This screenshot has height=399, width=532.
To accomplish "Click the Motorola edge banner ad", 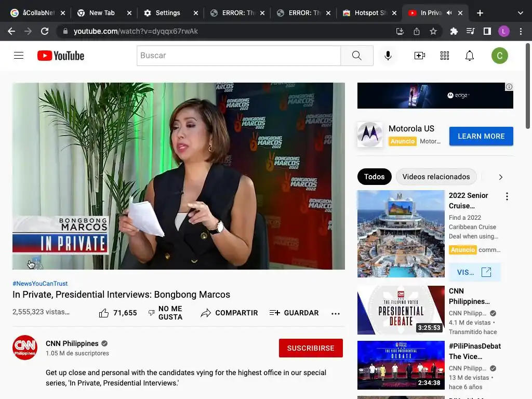I will [435, 96].
